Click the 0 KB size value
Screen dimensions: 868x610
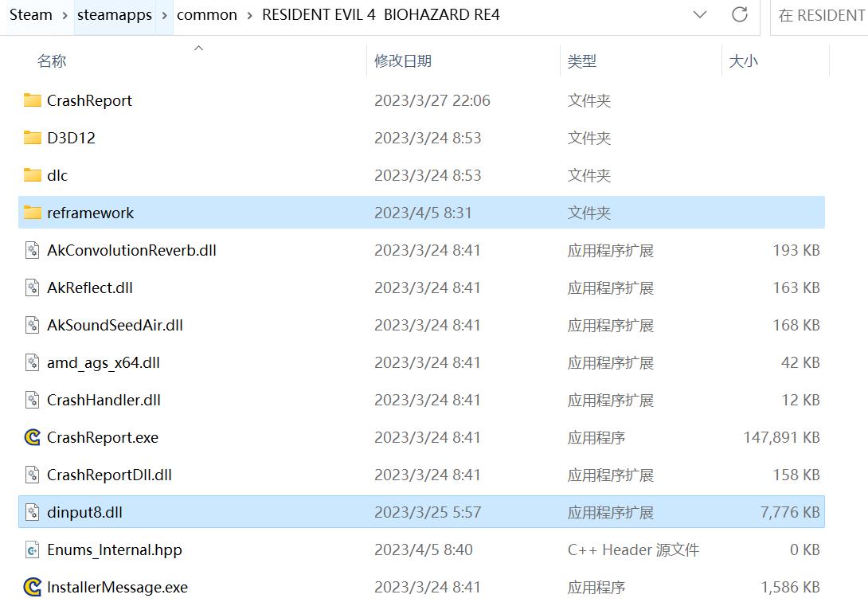pos(805,549)
